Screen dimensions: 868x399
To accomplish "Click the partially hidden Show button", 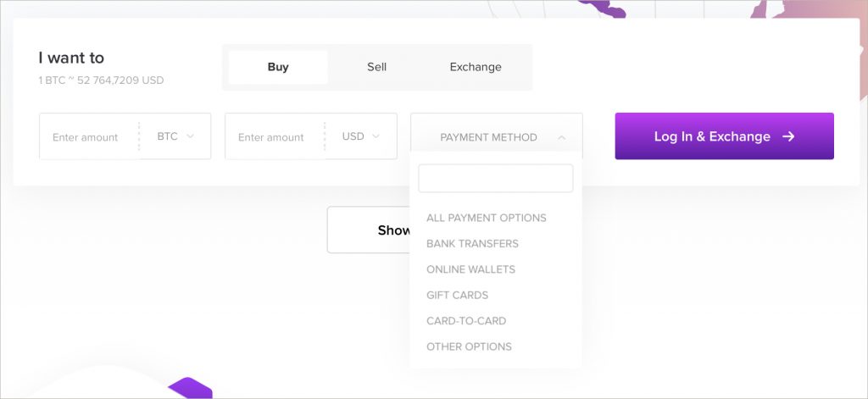I will (x=369, y=230).
